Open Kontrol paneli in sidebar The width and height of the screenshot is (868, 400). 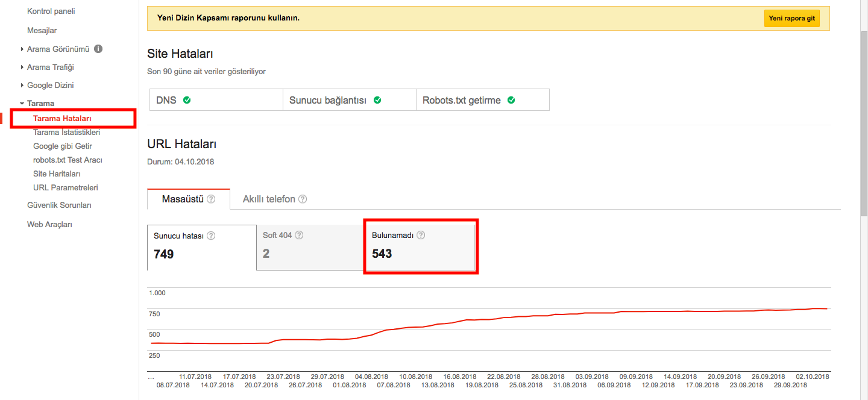pos(51,11)
